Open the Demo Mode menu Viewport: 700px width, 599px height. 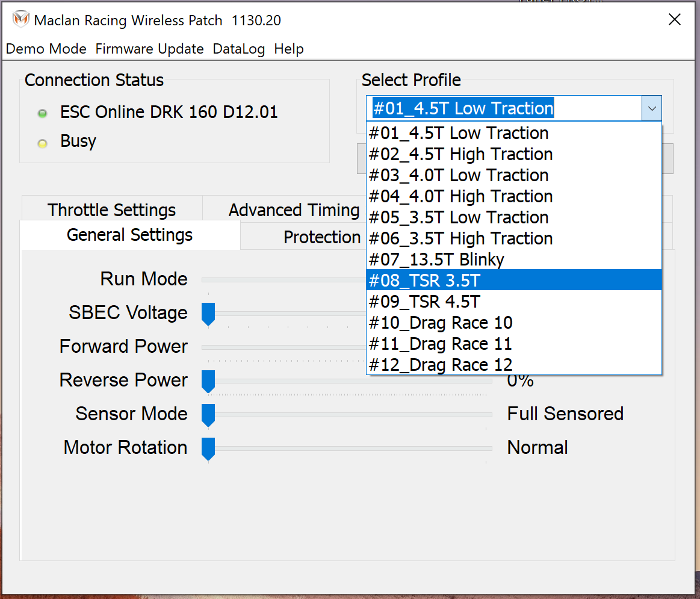point(46,49)
